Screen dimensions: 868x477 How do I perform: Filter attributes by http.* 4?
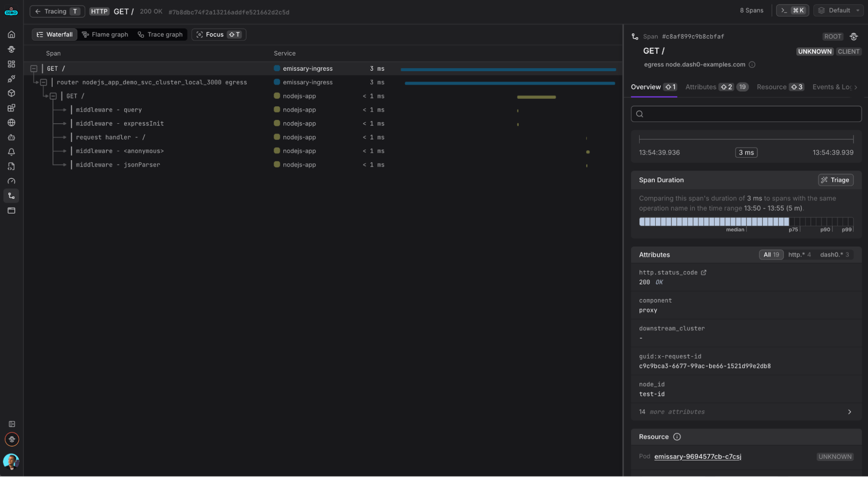point(799,255)
